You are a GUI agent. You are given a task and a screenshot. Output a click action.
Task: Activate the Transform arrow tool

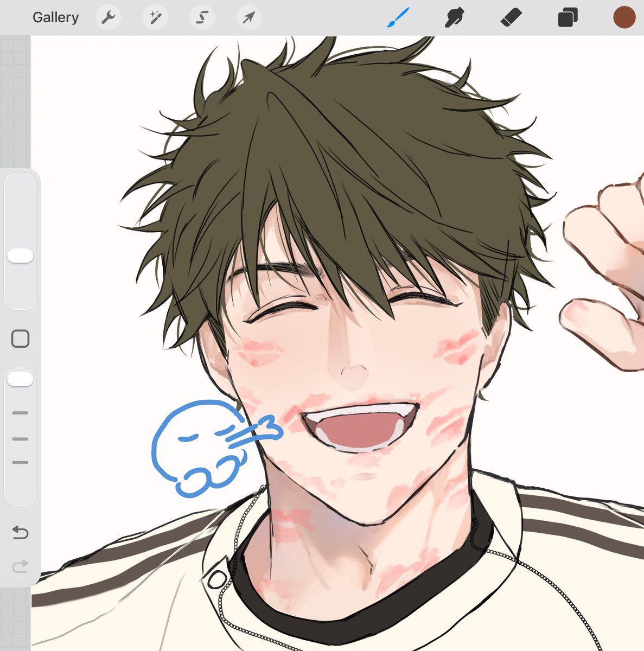coord(248,17)
